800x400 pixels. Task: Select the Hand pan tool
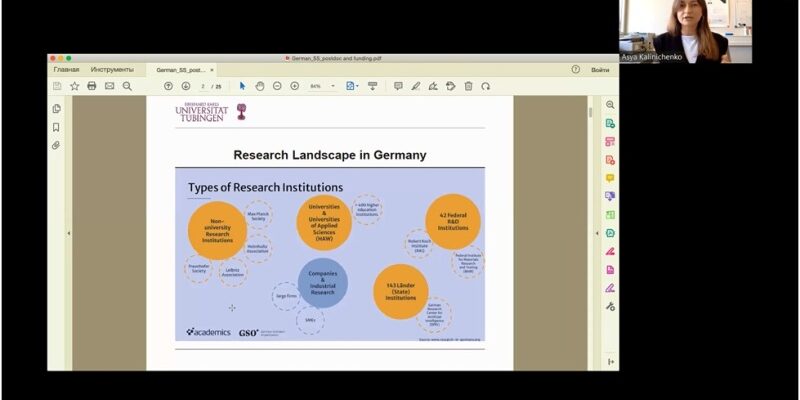click(x=260, y=86)
